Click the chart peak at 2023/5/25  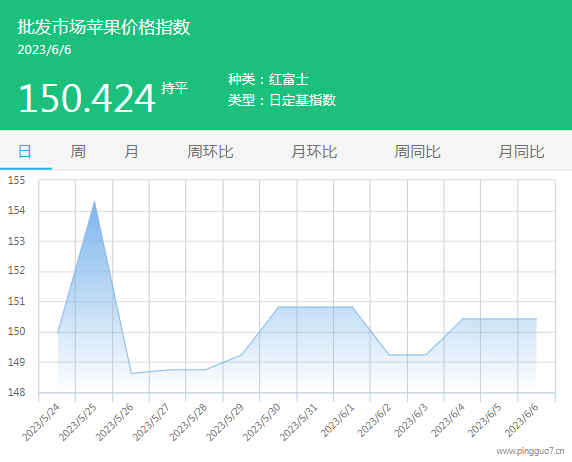tap(94, 201)
